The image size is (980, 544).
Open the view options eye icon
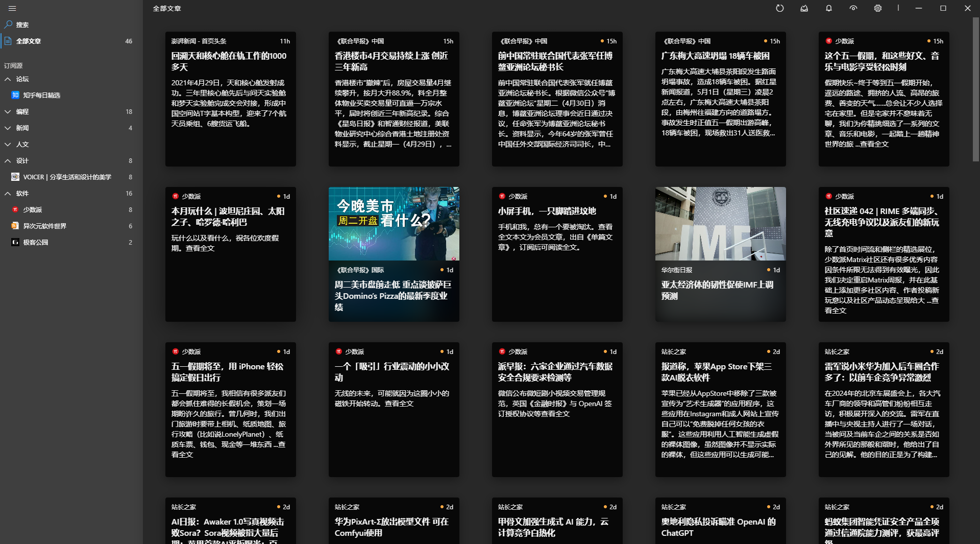point(853,8)
